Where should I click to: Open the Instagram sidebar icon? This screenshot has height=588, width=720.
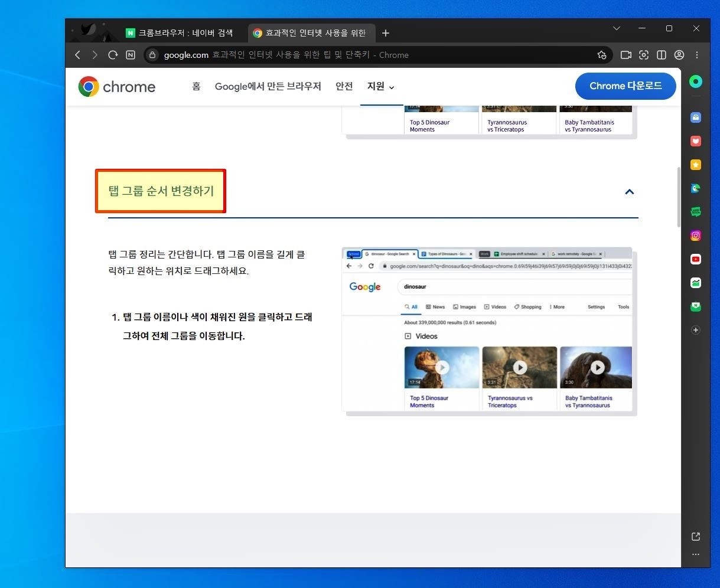click(x=696, y=236)
